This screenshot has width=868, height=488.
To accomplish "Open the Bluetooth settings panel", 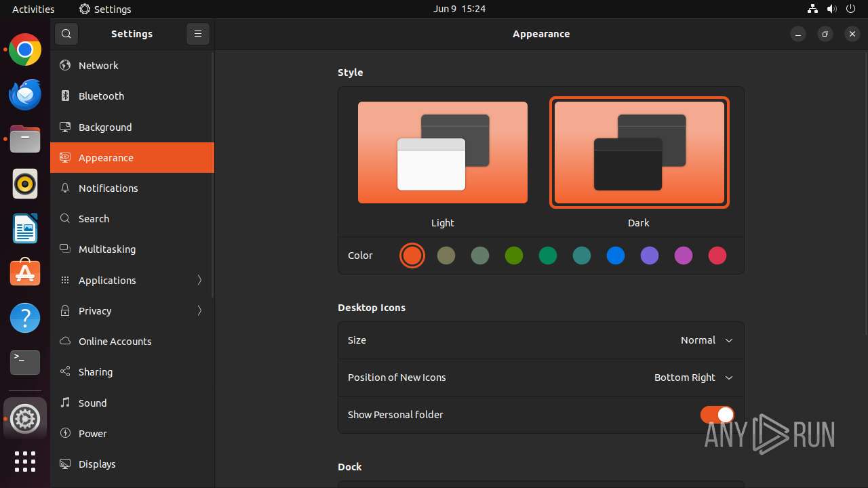I will 132,96.
